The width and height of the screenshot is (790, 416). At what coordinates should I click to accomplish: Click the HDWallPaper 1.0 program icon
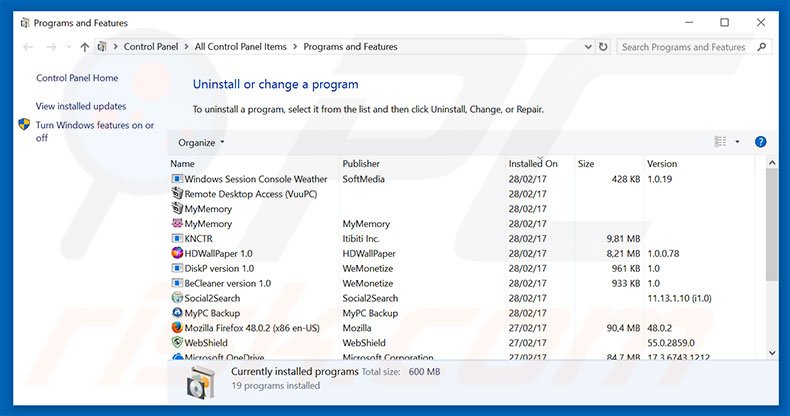point(177,253)
